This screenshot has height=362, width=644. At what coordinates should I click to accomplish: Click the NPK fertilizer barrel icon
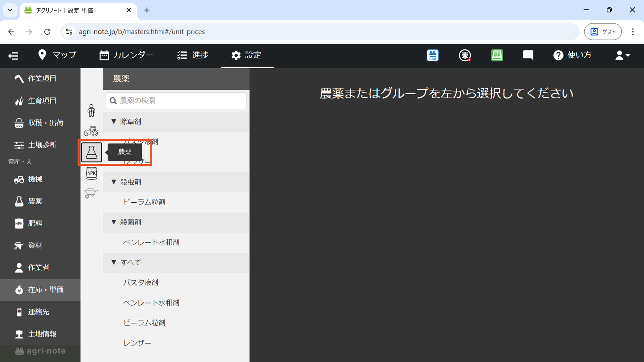(x=91, y=173)
